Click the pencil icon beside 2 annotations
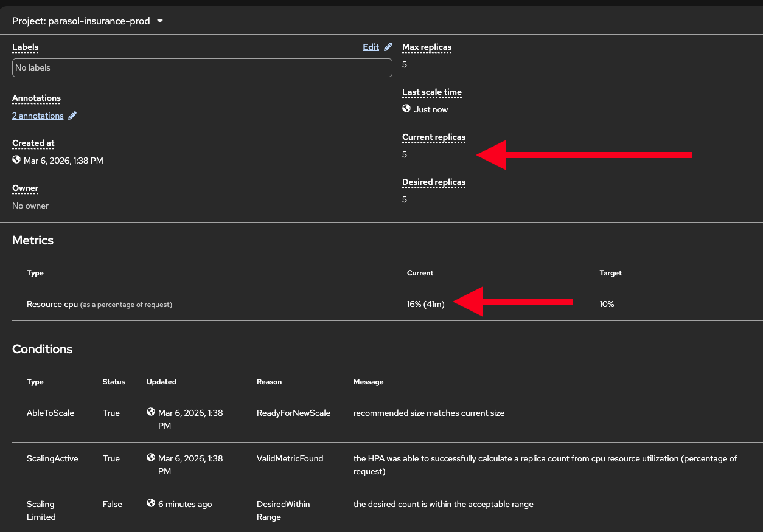Screen dimensions: 763x532 coord(72,116)
